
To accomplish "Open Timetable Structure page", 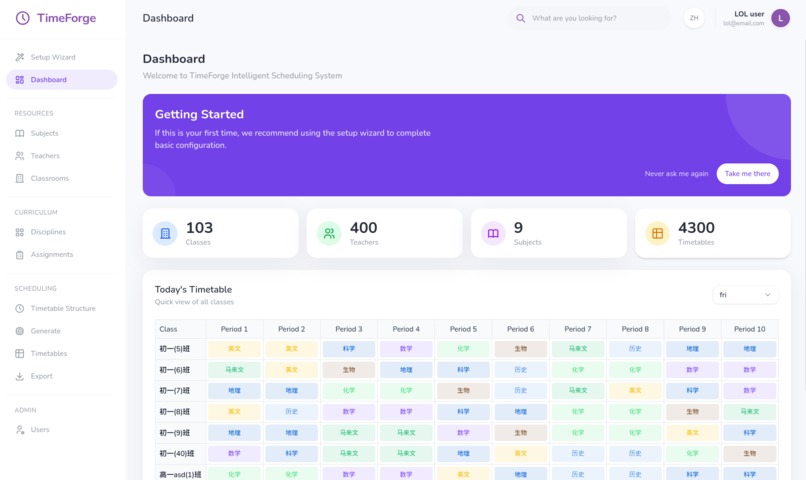I will click(x=62, y=308).
